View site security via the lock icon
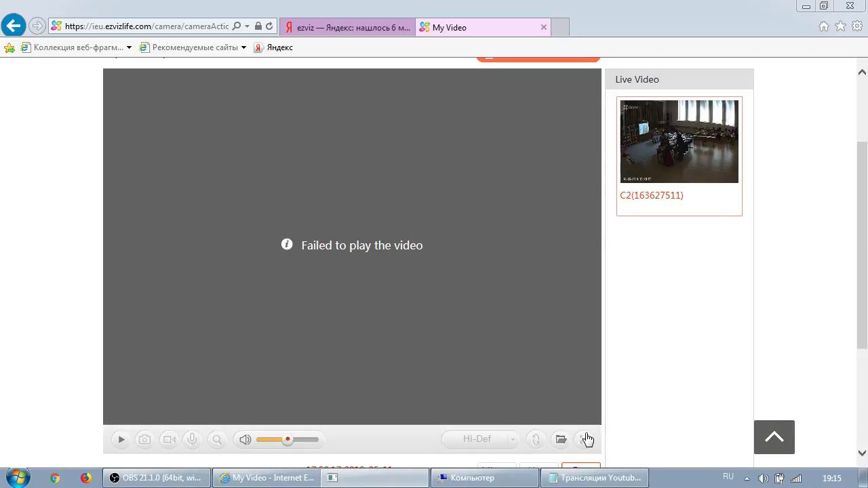Screen dimensions: 868x488 coord(258,26)
